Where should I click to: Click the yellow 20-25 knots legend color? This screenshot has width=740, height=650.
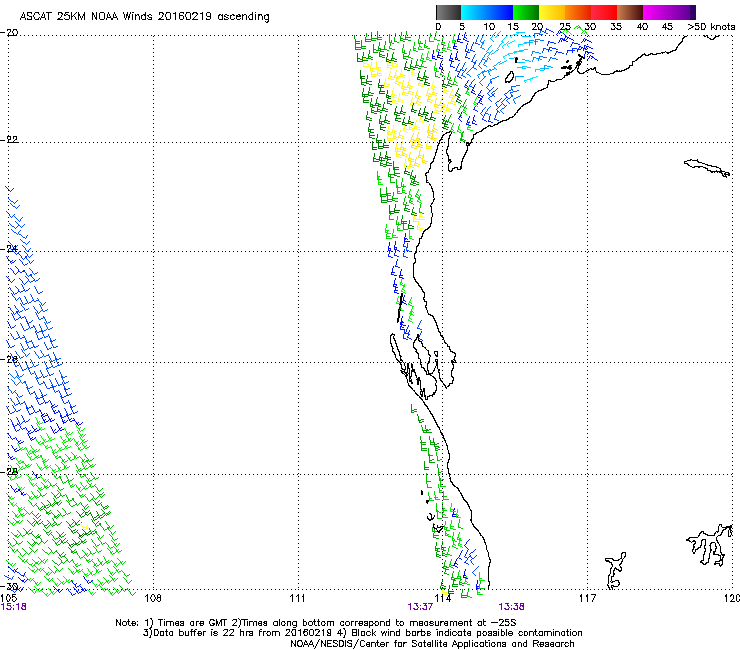[552, 12]
